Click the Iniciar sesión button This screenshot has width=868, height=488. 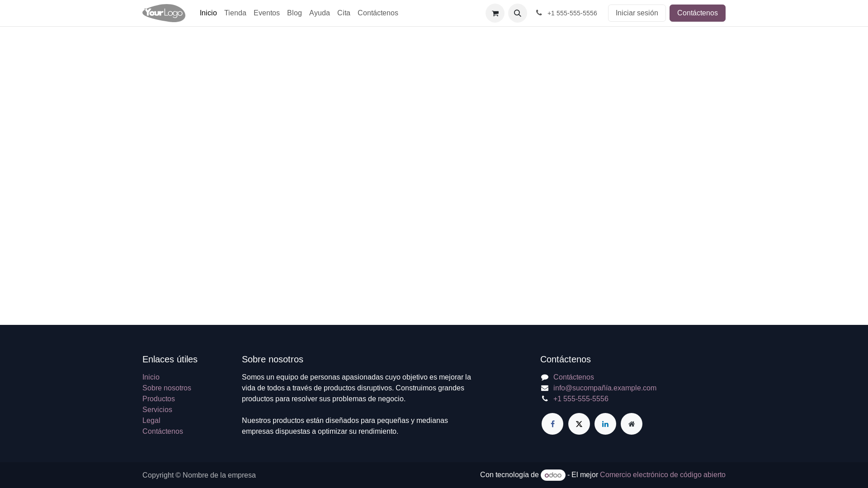[x=637, y=13]
